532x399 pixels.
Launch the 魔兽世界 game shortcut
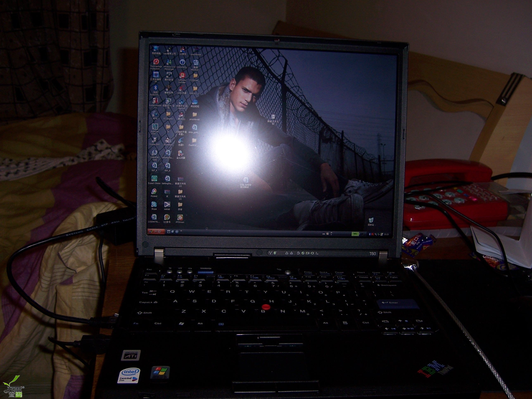pos(169,89)
